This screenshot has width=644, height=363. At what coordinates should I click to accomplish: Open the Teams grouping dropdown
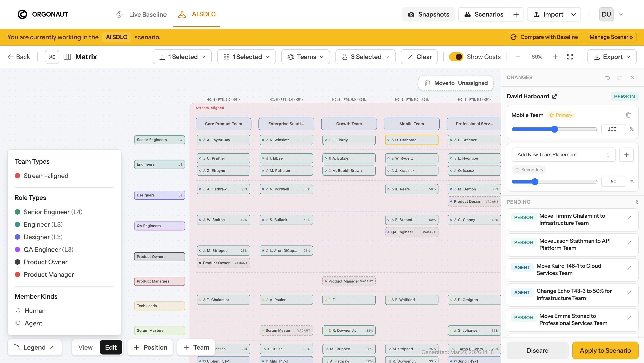(305, 57)
